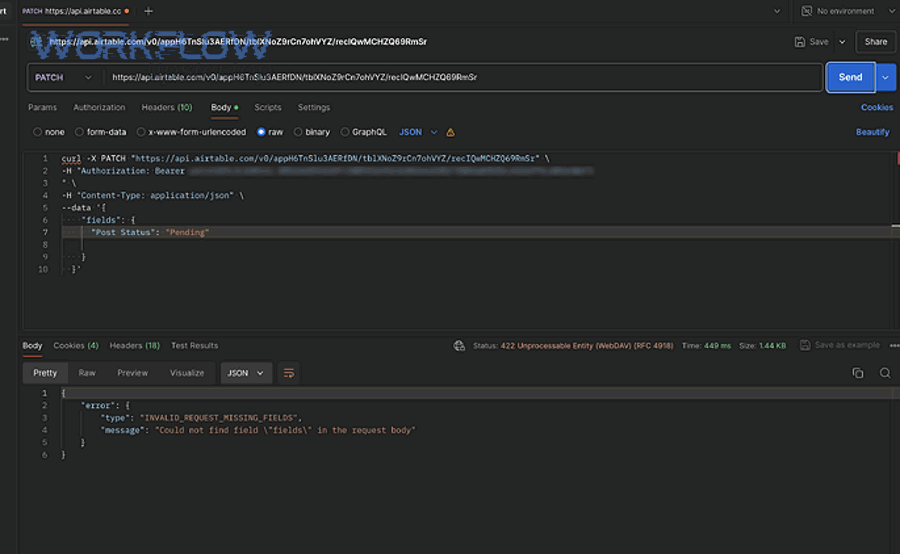Select the form-data body radio
This screenshot has width=900, height=554.
[x=79, y=132]
